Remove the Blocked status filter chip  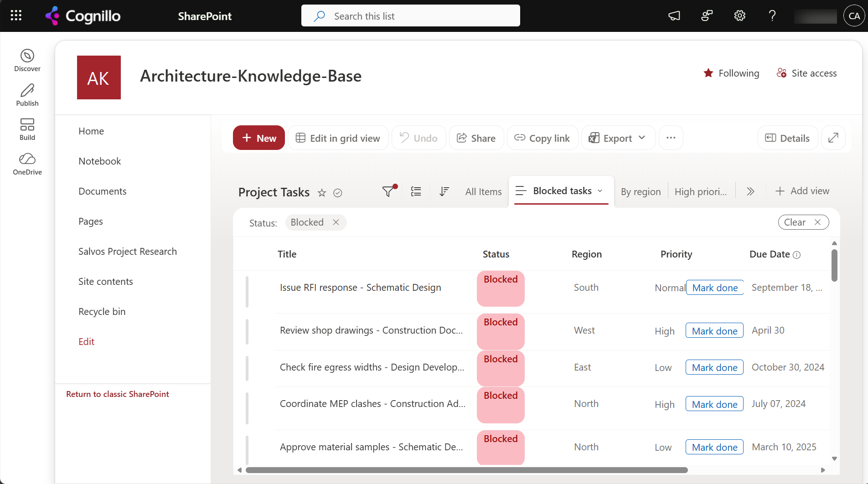pyautogui.click(x=336, y=222)
